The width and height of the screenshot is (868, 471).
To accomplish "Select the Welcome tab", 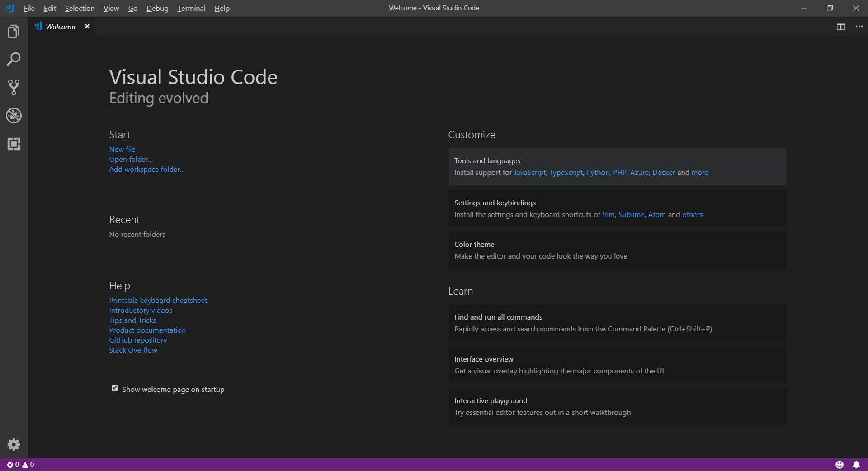I will pyautogui.click(x=61, y=27).
